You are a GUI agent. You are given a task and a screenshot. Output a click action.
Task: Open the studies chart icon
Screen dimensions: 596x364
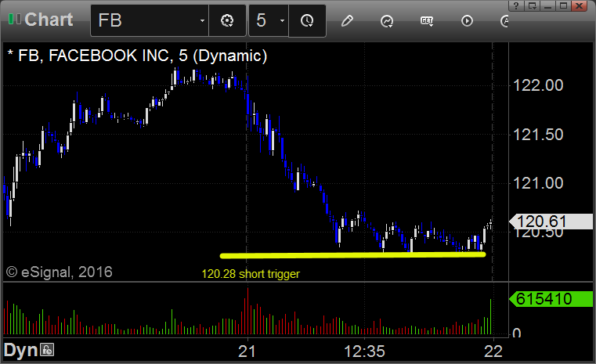click(x=387, y=21)
